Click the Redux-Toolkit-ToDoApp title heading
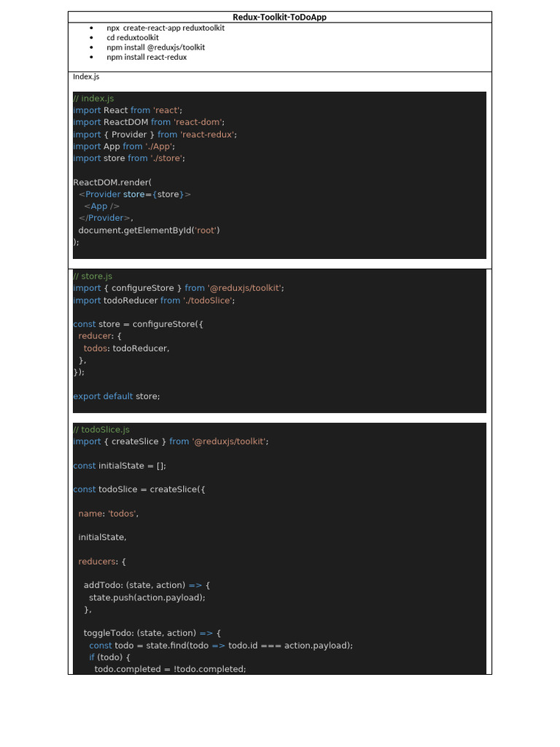 (x=279, y=17)
